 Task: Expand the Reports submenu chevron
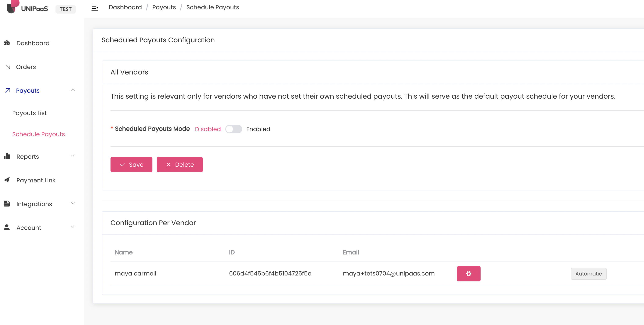(x=73, y=156)
